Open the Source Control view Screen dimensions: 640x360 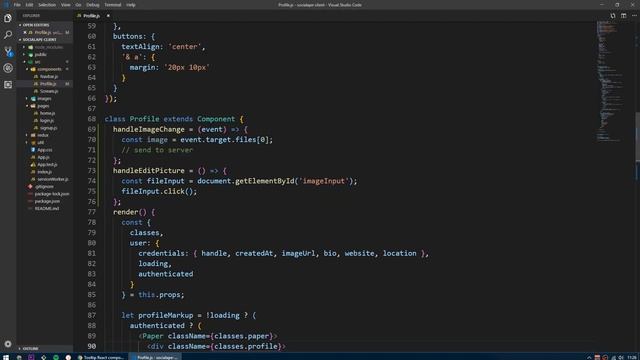(x=8, y=51)
